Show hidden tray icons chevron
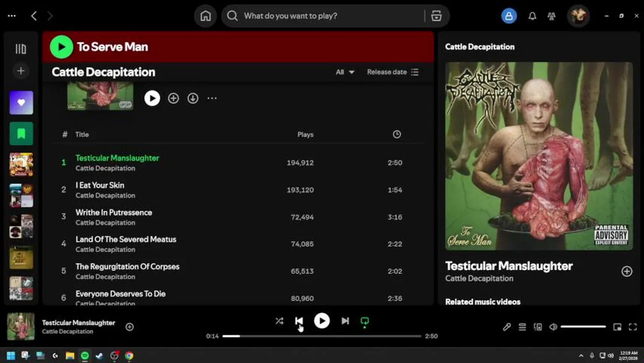This screenshot has height=363, width=644. (x=581, y=356)
